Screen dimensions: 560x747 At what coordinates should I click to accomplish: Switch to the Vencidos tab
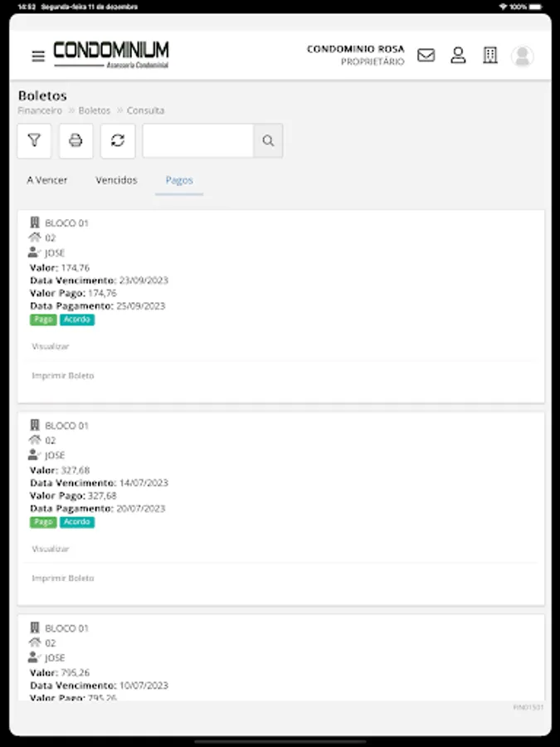pos(115,180)
